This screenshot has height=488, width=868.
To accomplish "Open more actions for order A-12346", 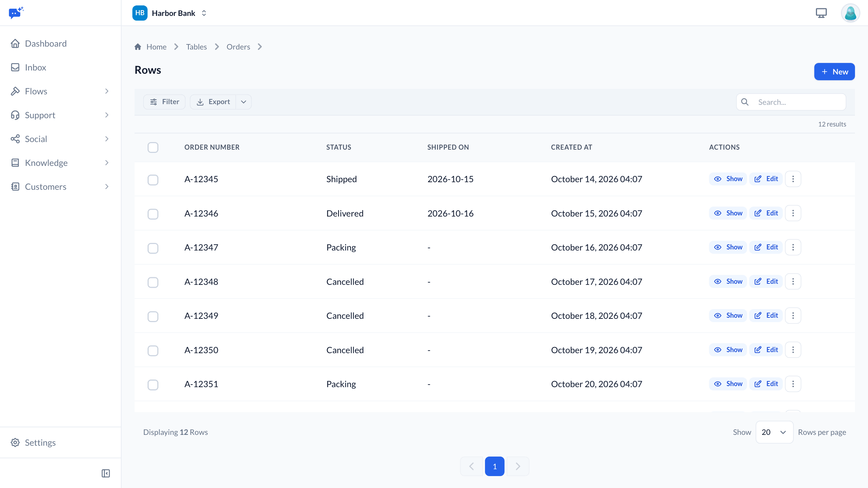I will point(793,213).
